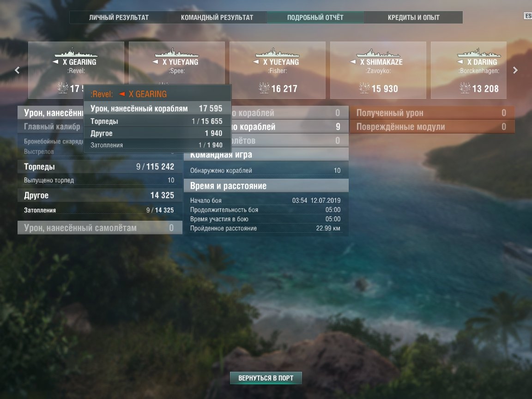Click the damage burst icon next to 13 208
Image resolution: width=532 pixels, height=399 pixels.
[x=465, y=88]
